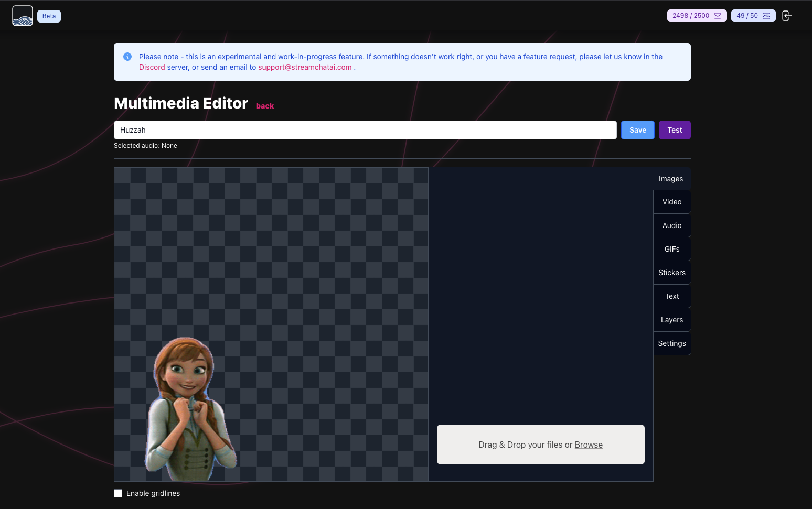The height and width of the screenshot is (509, 812).
Task: Open the Layers panel
Action: (x=671, y=319)
